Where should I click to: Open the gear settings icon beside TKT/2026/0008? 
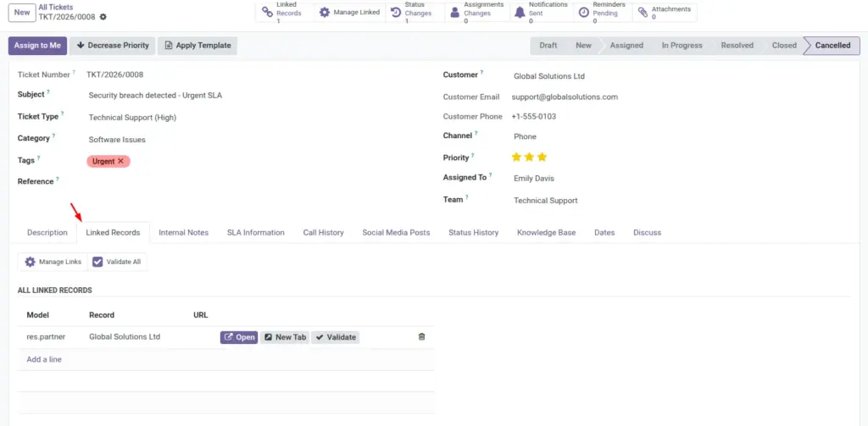(103, 17)
